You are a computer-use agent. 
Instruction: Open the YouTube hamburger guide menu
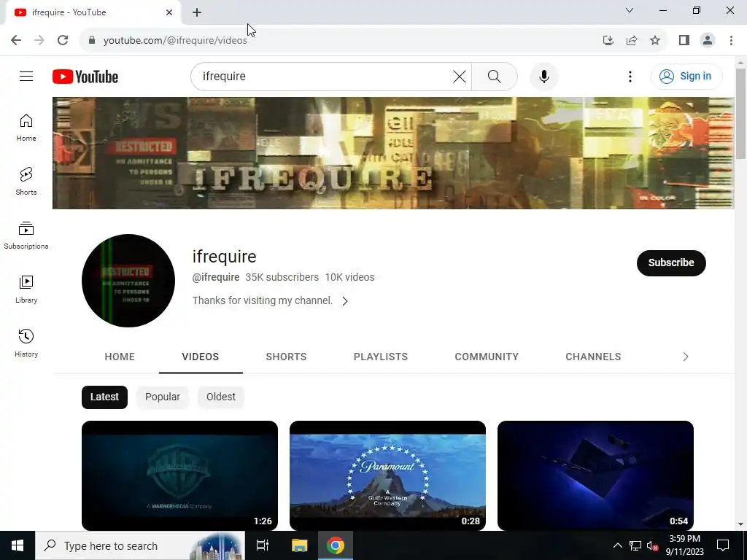tap(26, 76)
